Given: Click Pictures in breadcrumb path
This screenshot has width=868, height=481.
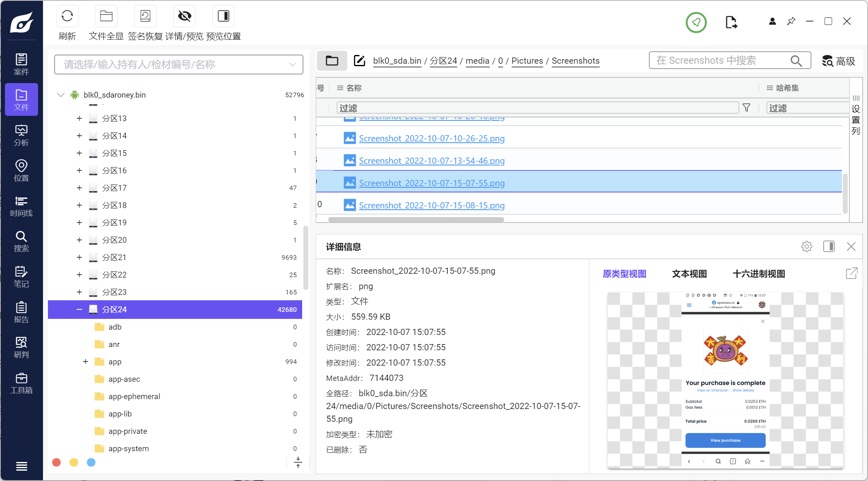Looking at the screenshot, I should (x=527, y=61).
